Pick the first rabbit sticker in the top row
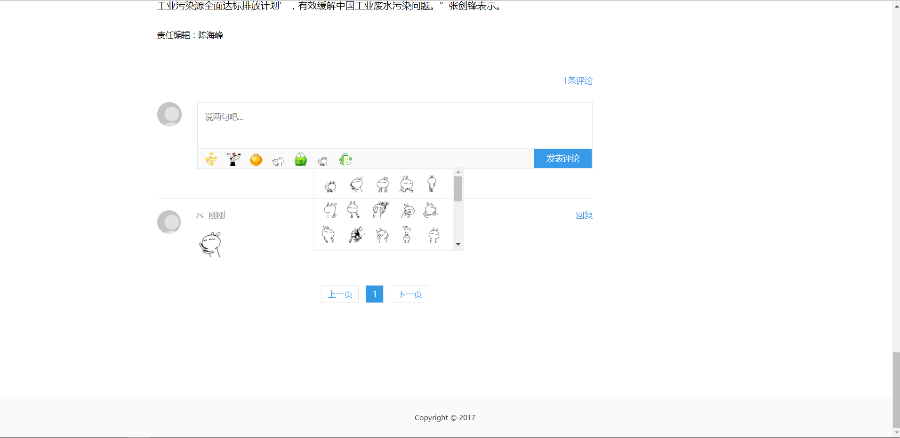The image size is (900, 438). 330,185
